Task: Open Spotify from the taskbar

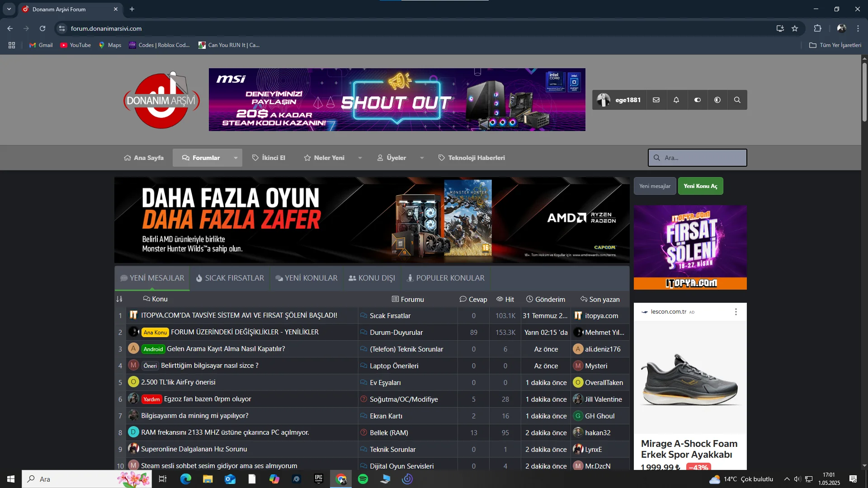Action: click(363, 479)
